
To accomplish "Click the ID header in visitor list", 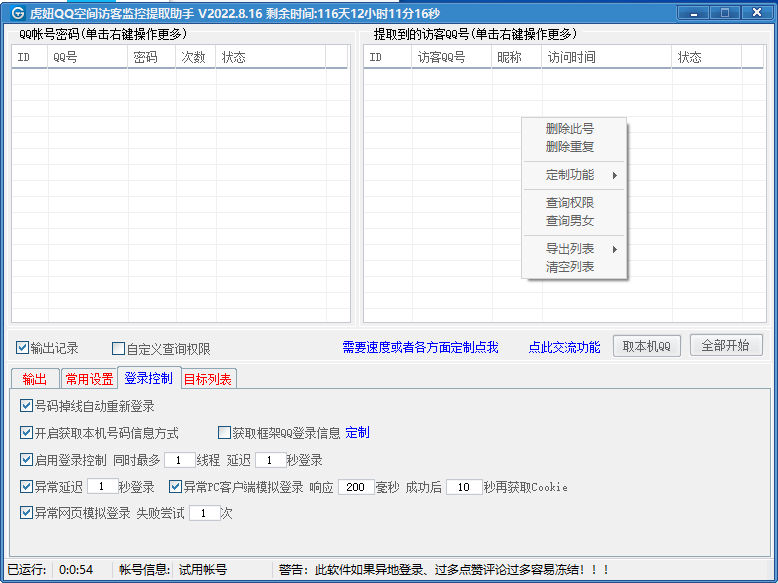I will (x=388, y=57).
